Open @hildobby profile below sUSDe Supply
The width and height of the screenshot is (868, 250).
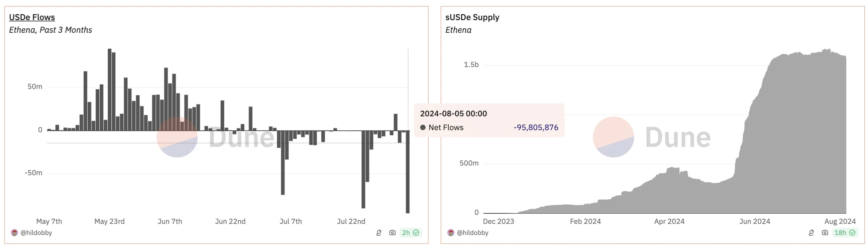point(472,233)
